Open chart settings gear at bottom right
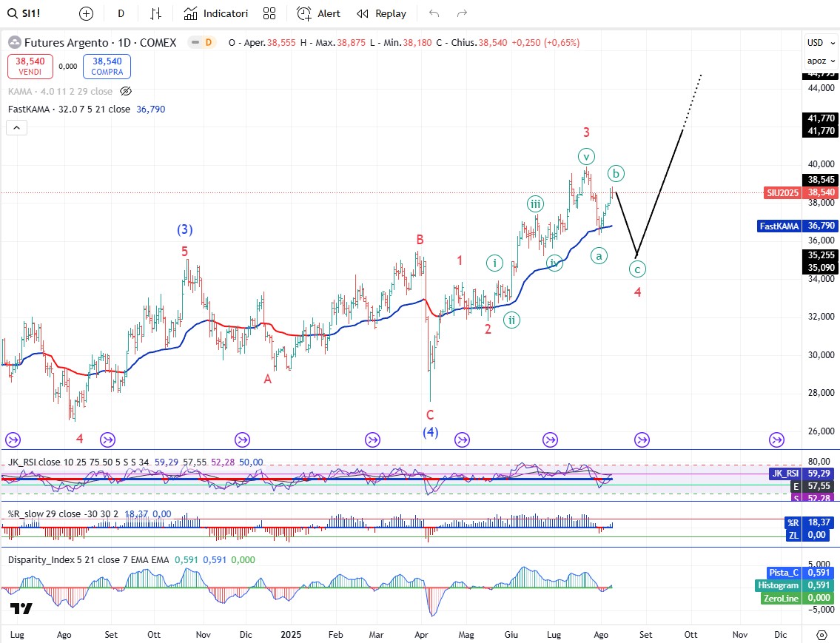 click(x=821, y=635)
